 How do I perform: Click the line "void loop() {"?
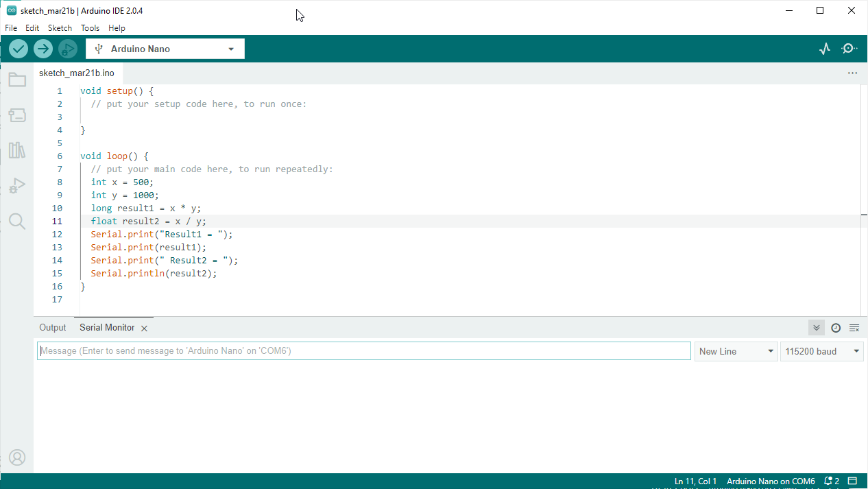click(114, 156)
